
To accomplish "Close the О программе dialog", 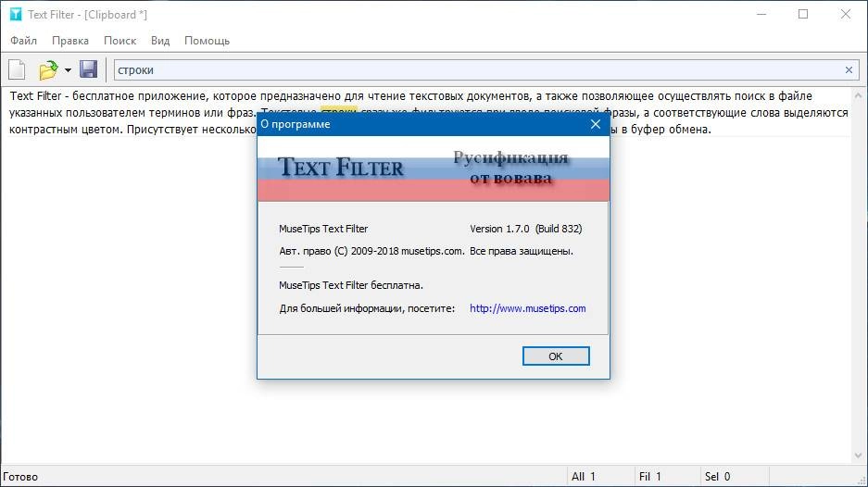I will [595, 124].
